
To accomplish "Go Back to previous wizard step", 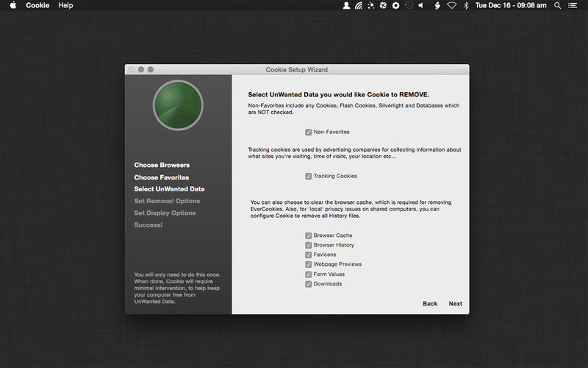I will 430,303.
